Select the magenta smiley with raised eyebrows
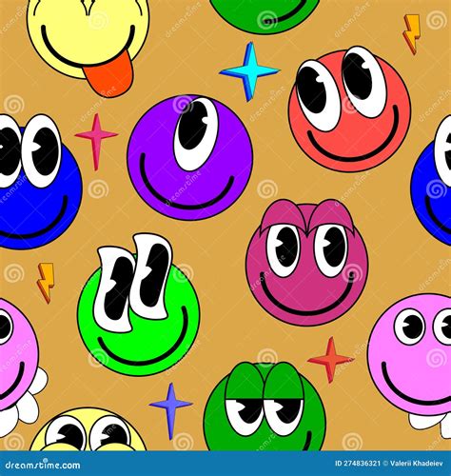Viewport: 451px width, 476px height. coord(306,263)
